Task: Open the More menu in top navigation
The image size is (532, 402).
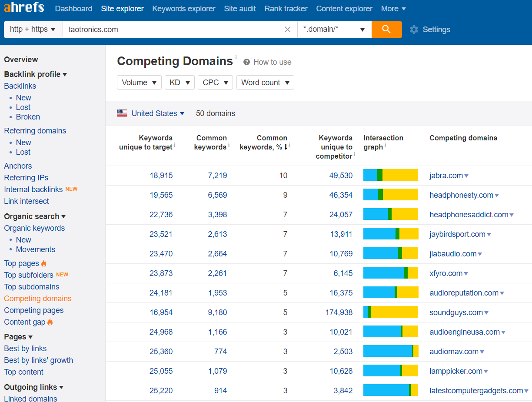Action: (x=393, y=9)
